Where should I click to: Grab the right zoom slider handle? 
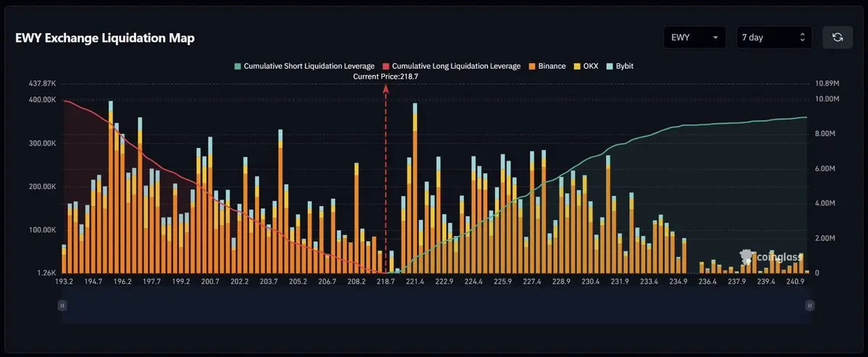tap(810, 305)
